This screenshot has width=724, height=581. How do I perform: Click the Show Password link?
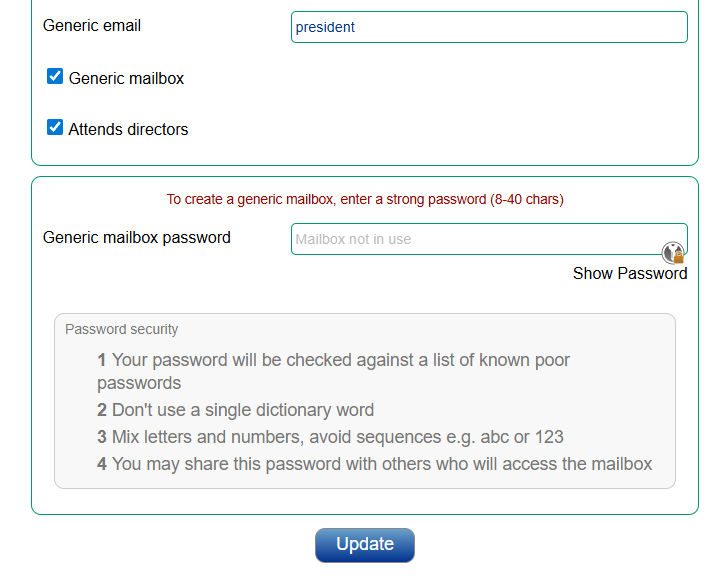(630, 273)
